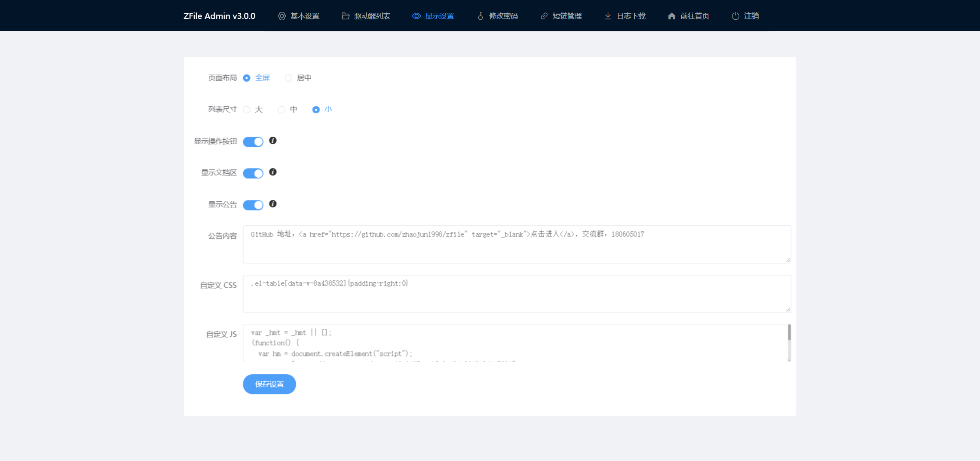980x461 pixels.
Task: Click the key icon for 修改密码
Action: [481, 16]
